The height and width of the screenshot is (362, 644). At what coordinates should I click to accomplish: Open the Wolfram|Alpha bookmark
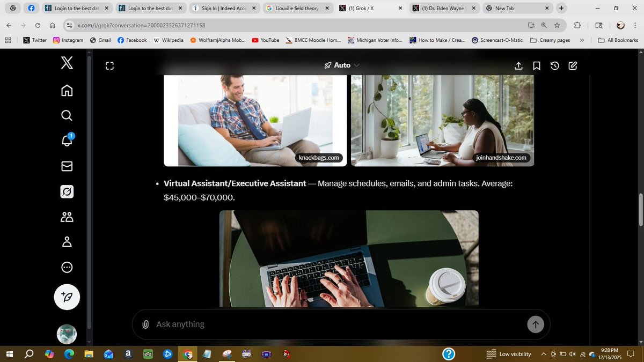[217, 40]
